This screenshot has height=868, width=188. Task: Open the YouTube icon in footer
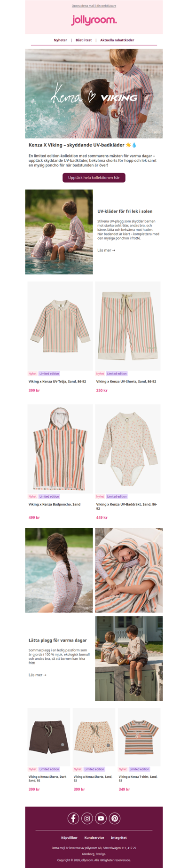pyautogui.click(x=101, y=818)
